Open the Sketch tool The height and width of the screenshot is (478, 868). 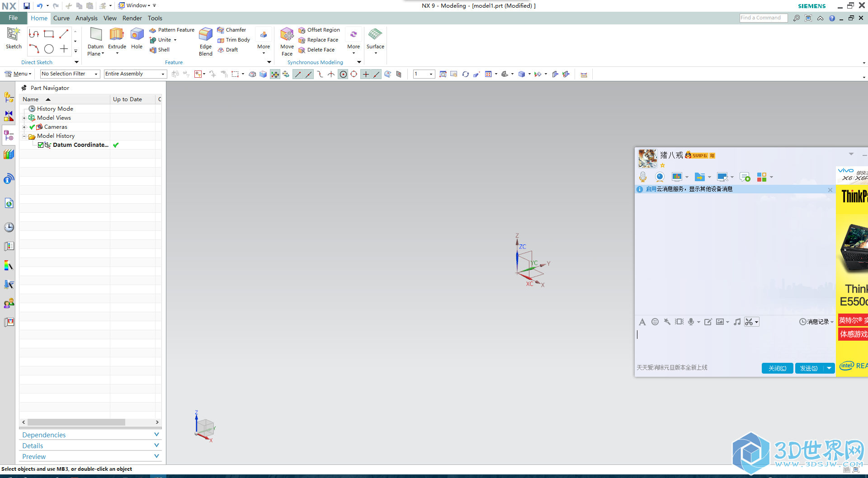point(14,38)
